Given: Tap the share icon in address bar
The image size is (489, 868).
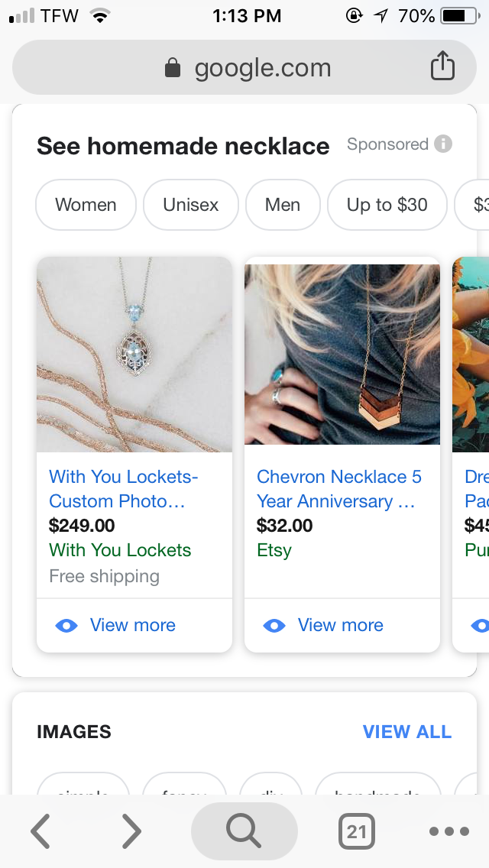Looking at the screenshot, I should pos(442,67).
